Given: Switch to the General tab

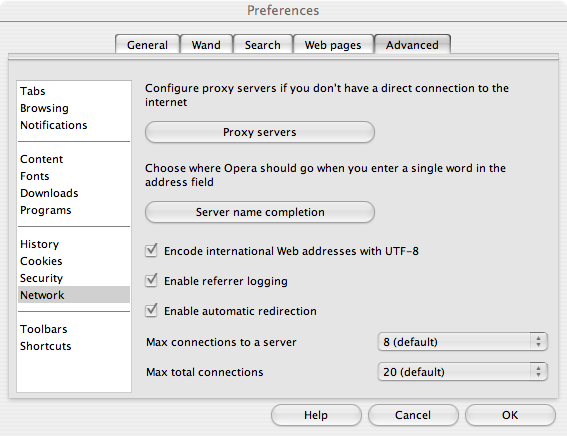Looking at the screenshot, I should click(x=147, y=45).
